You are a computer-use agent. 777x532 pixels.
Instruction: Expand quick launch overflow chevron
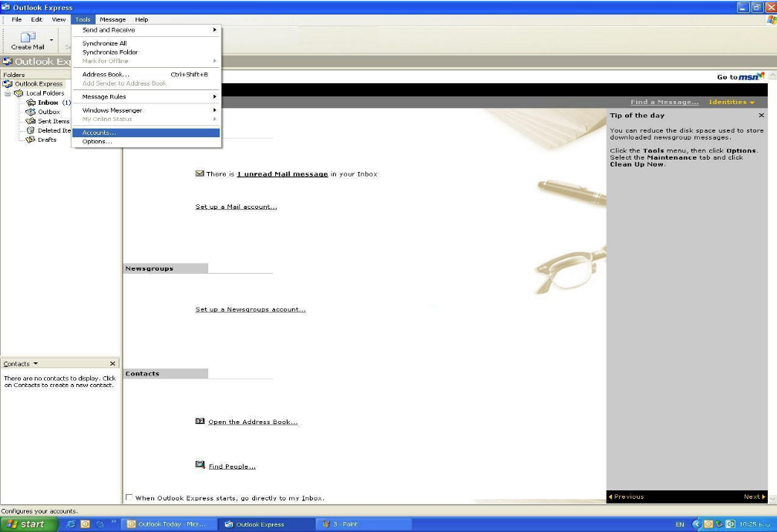[113, 521]
